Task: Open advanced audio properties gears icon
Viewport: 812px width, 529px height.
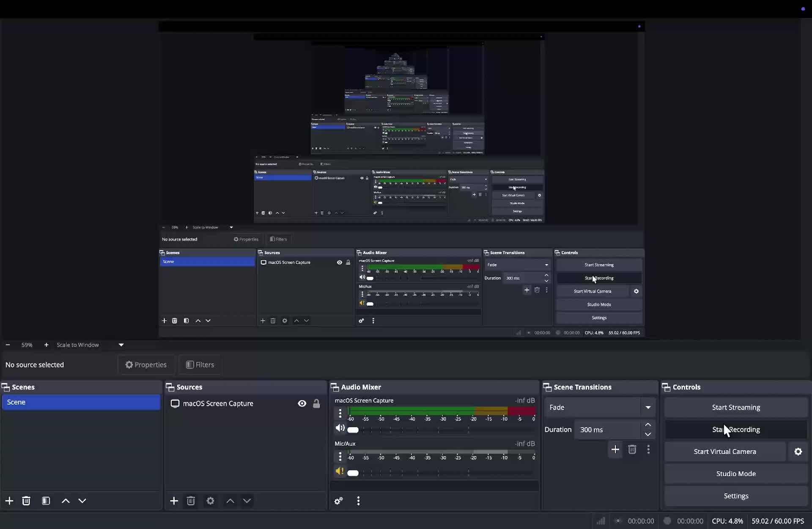Action: pyautogui.click(x=338, y=501)
